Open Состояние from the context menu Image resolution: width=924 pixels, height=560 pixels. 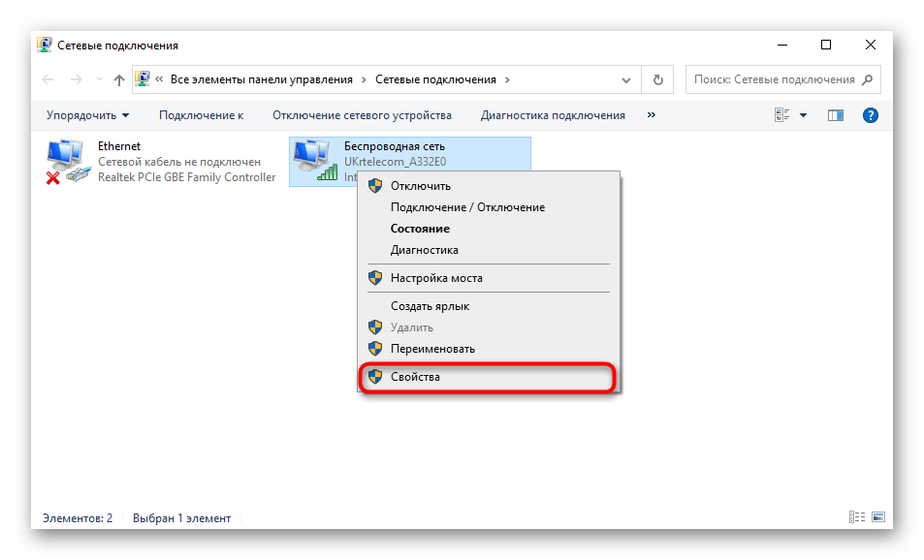click(420, 229)
